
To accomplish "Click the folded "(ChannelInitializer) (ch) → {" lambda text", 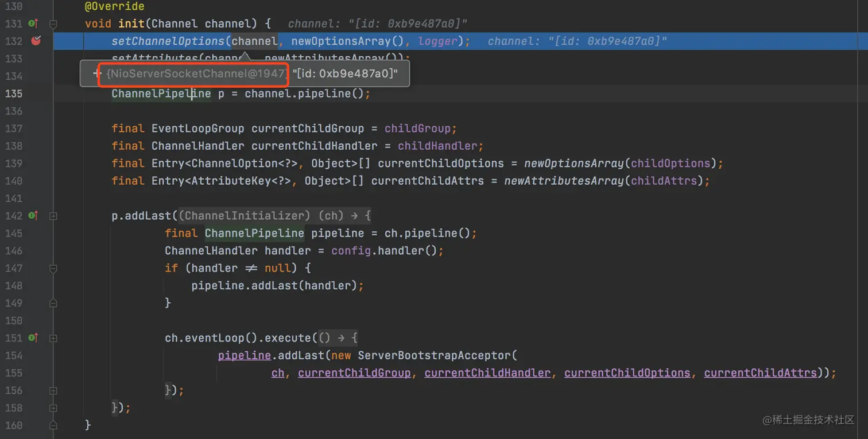I will [x=274, y=216].
